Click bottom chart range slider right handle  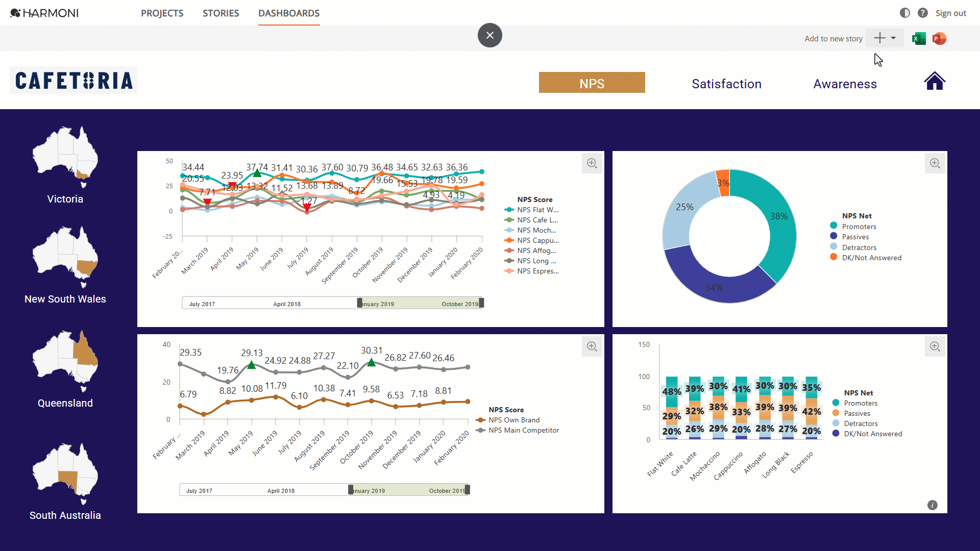468,490
